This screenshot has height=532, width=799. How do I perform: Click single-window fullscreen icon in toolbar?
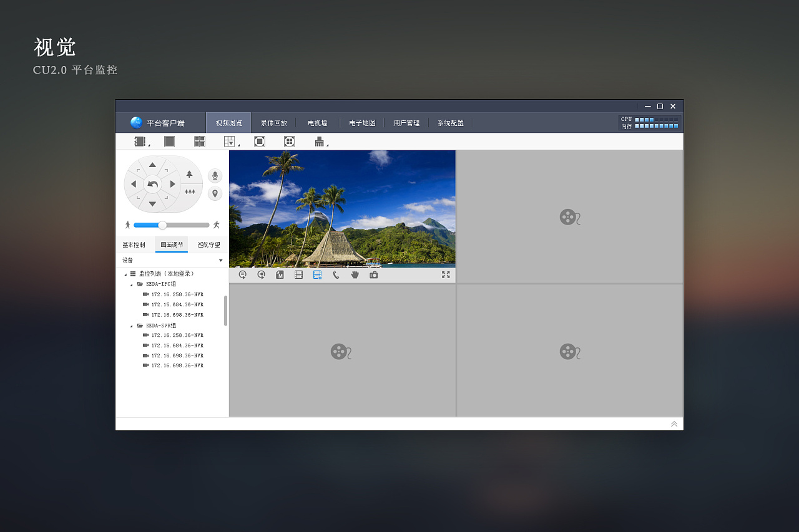(260, 142)
